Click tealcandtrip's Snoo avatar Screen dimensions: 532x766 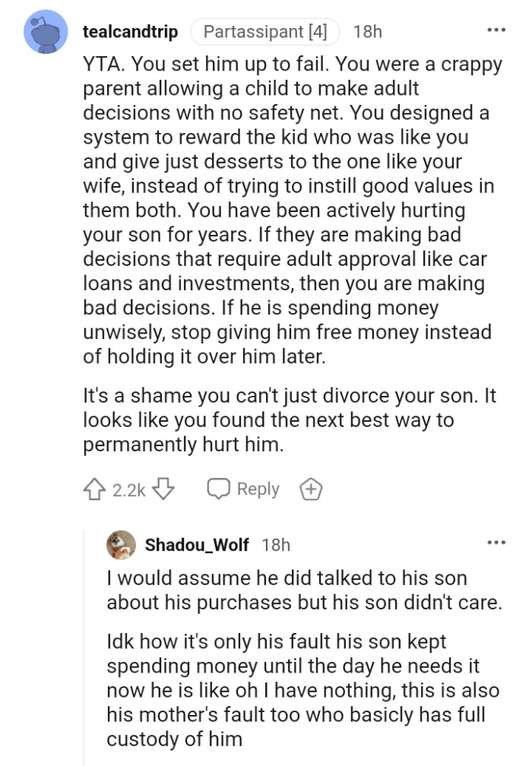click(46, 30)
